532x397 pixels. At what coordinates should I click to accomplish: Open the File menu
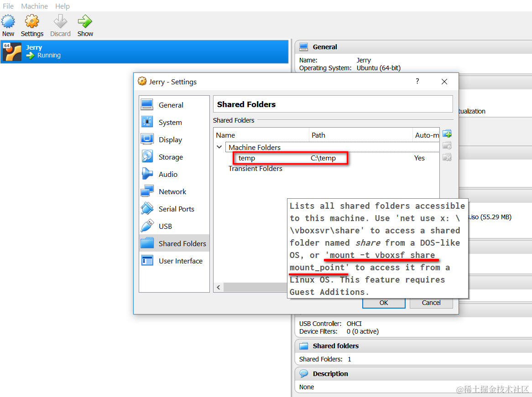(x=8, y=6)
